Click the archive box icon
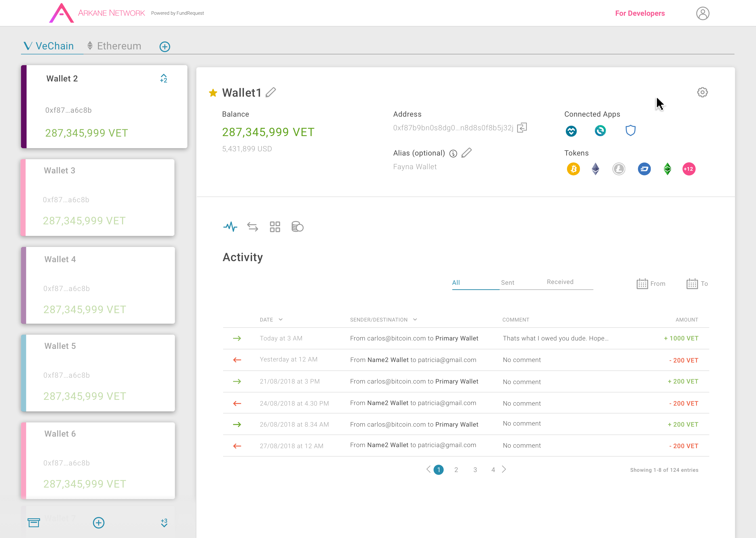 (x=34, y=523)
